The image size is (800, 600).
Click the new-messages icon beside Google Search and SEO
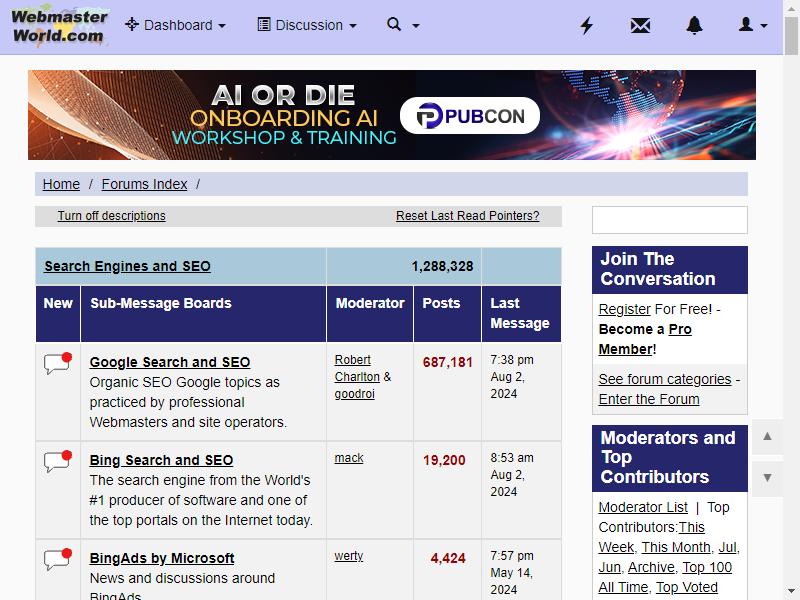58,363
